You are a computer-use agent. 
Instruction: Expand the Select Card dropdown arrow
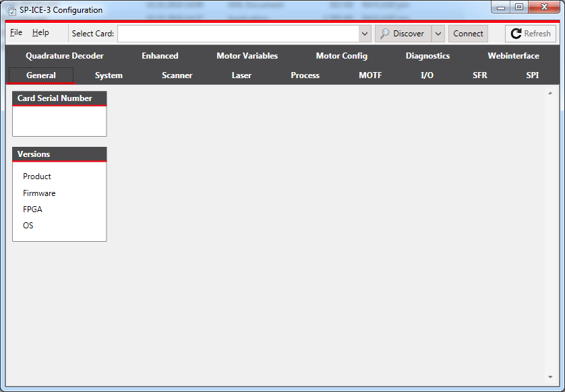(x=365, y=34)
